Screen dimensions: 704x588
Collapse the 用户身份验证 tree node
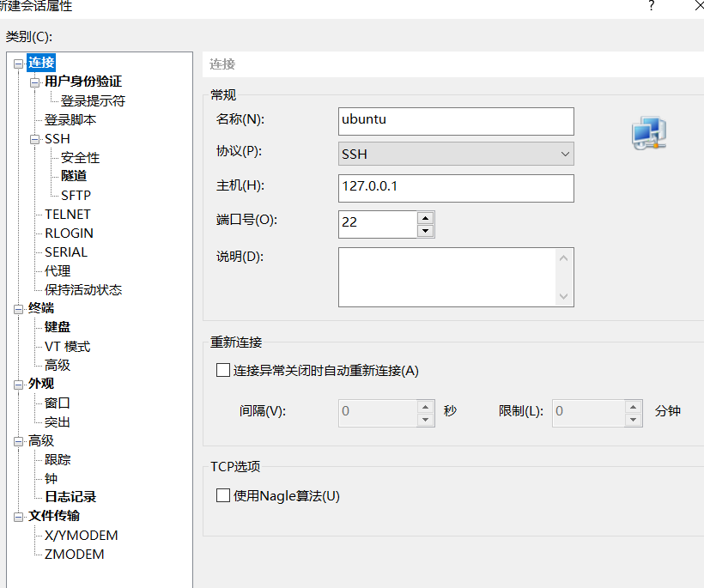click(x=34, y=82)
